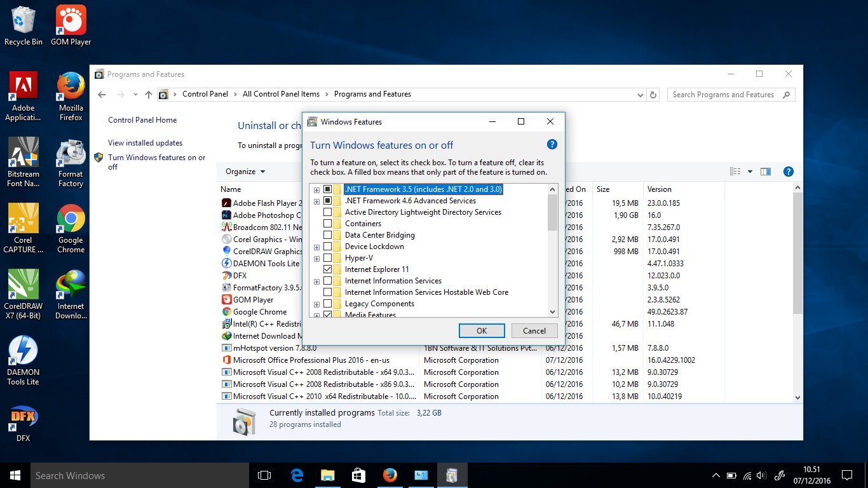The width and height of the screenshot is (868, 488).
Task: Refresh the Programs and Features address bar
Action: (653, 95)
